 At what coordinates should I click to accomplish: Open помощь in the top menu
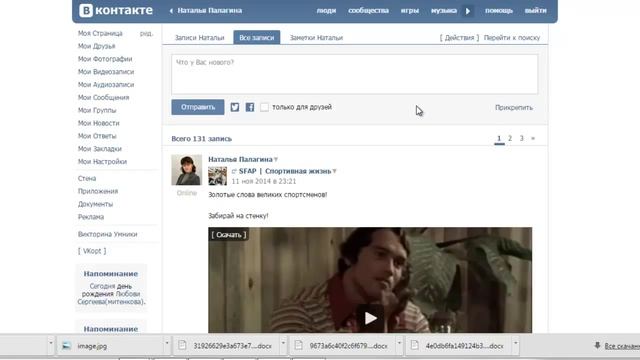pyautogui.click(x=499, y=11)
